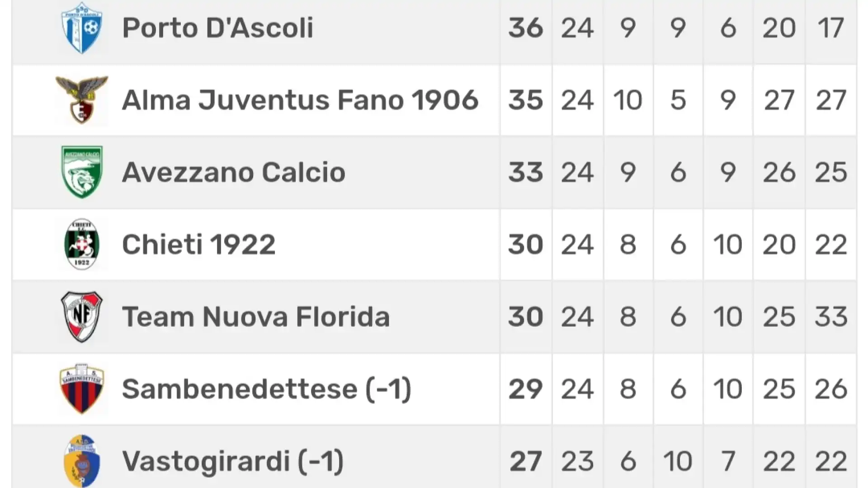Click the Team Nuova Florida NF crest

82,317
